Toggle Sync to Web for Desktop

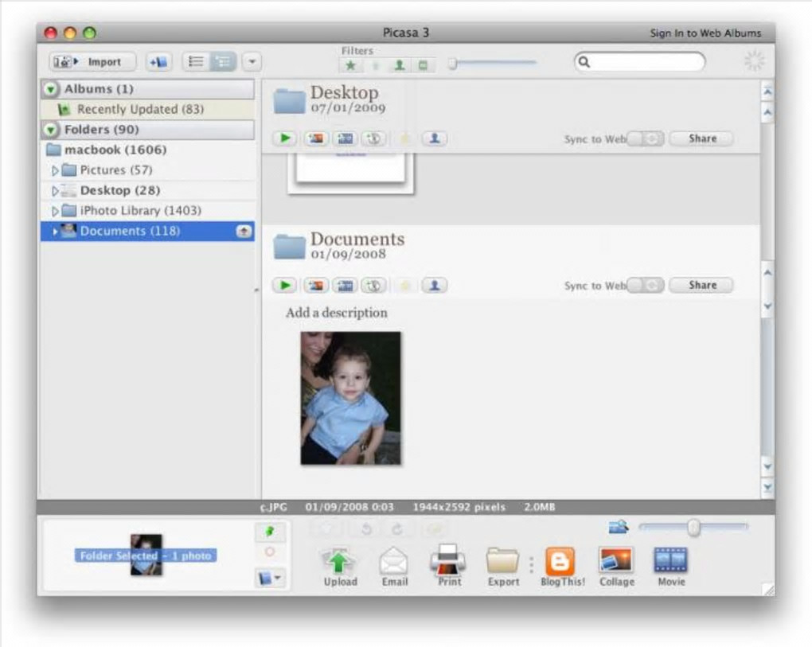coord(646,138)
